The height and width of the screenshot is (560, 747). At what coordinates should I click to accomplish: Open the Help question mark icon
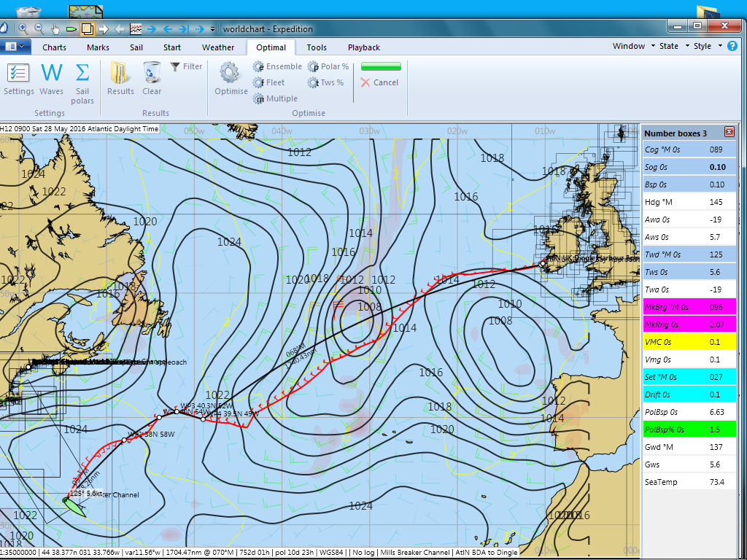tap(732, 46)
